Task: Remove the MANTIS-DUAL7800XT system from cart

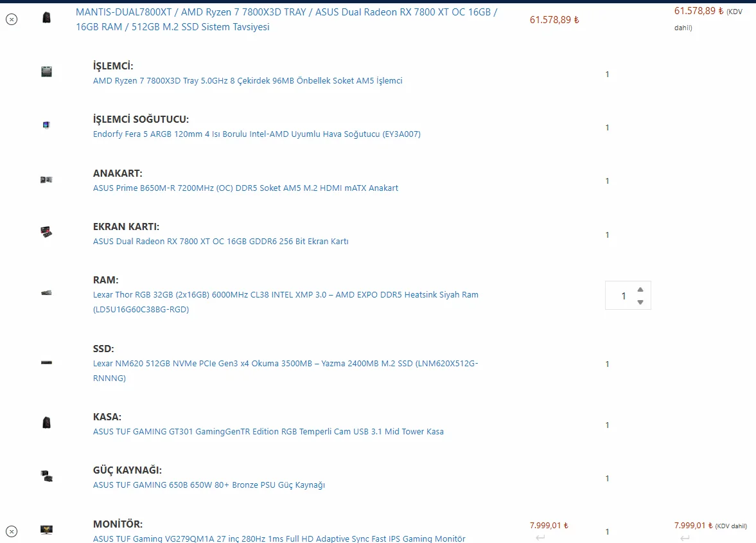Action: [12, 19]
